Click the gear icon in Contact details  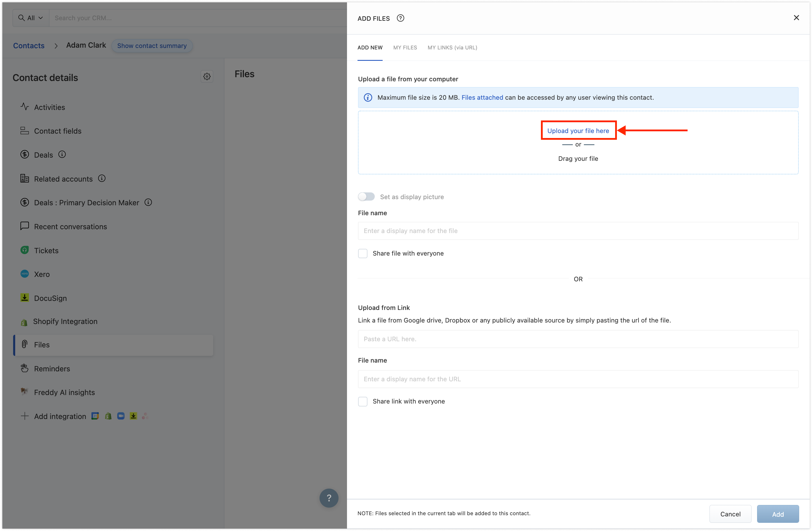point(207,77)
